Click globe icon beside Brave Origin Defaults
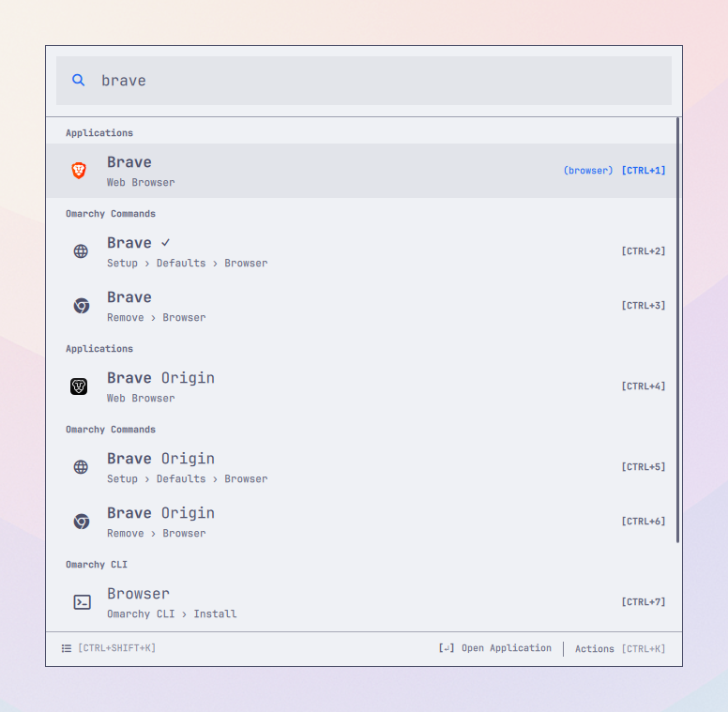The image size is (728, 712). click(x=81, y=467)
